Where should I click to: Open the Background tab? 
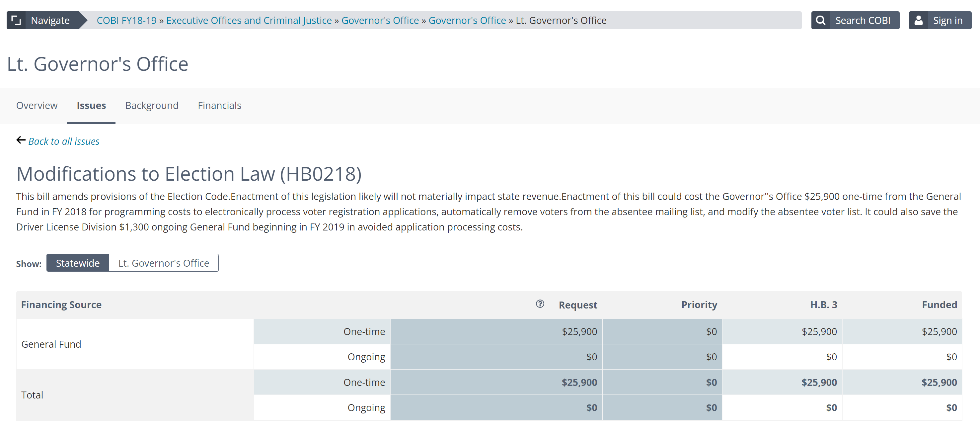pos(152,106)
